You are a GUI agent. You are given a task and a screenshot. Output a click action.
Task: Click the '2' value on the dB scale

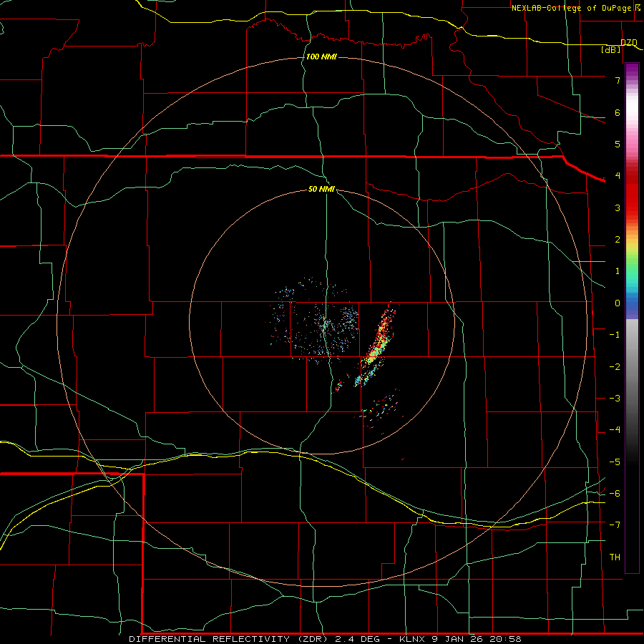(x=618, y=240)
